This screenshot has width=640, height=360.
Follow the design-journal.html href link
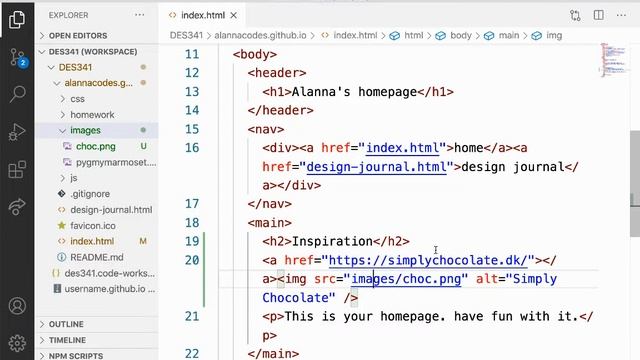pos(376,167)
